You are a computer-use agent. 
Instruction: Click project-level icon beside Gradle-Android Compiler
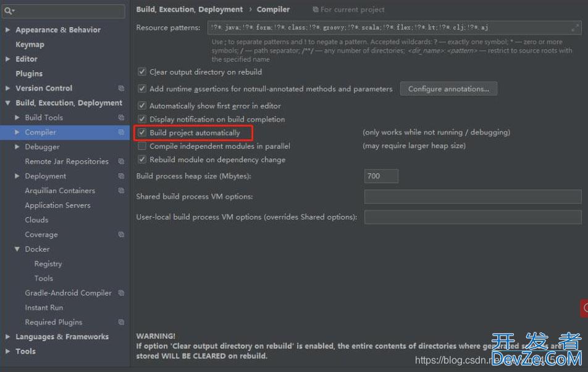tap(121, 293)
